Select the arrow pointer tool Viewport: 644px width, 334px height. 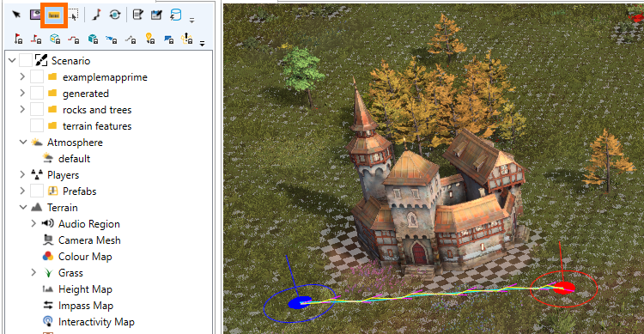[x=16, y=15]
